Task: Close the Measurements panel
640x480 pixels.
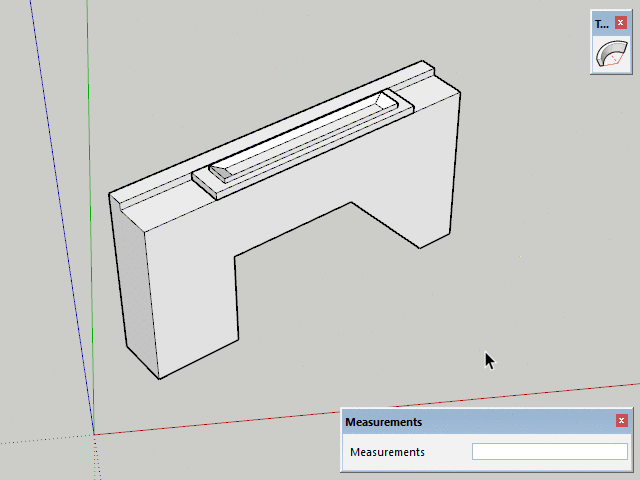Action: point(621,422)
